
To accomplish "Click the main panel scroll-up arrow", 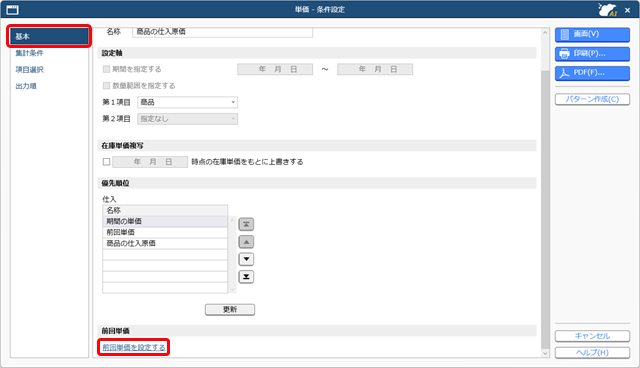I will 545,32.
